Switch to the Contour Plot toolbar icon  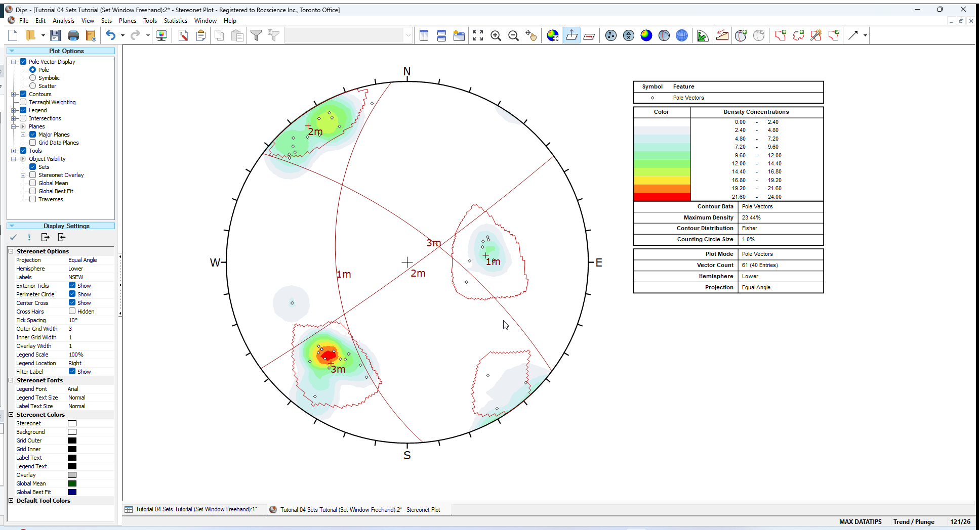(x=646, y=35)
